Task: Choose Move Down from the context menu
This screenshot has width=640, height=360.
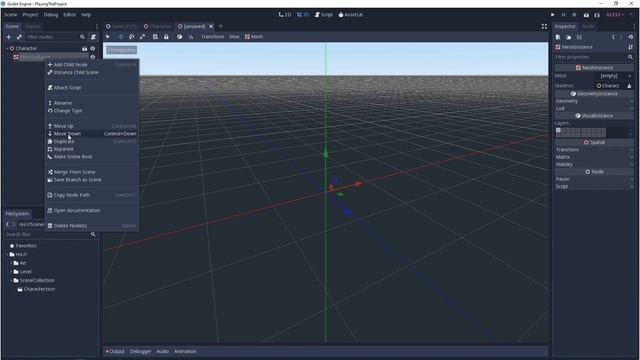Action: (x=92, y=134)
